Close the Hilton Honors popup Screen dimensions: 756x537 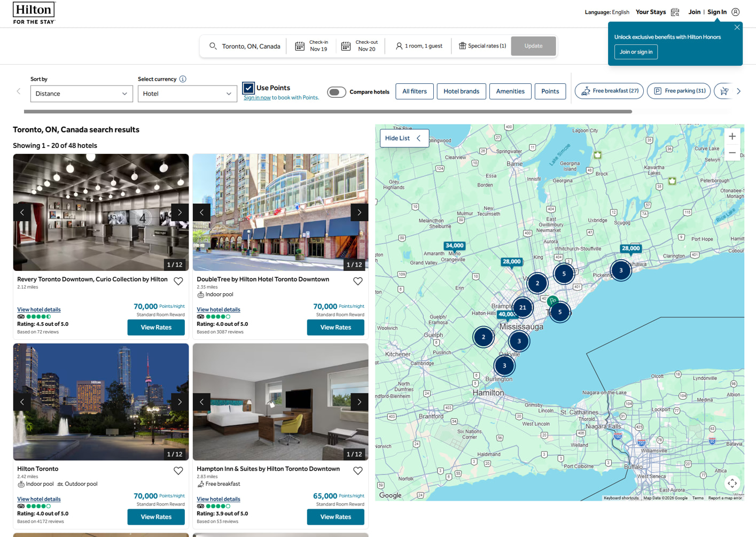point(737,27)
